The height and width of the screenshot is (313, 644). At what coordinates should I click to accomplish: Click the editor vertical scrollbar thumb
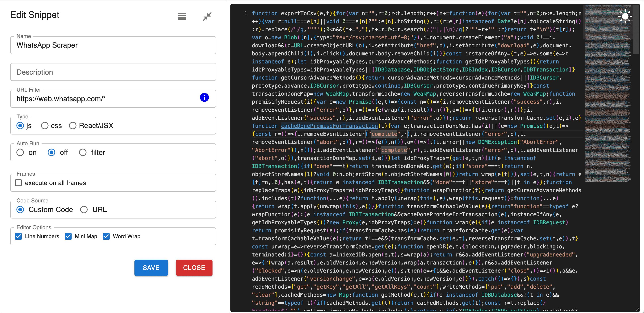[636, 29]
